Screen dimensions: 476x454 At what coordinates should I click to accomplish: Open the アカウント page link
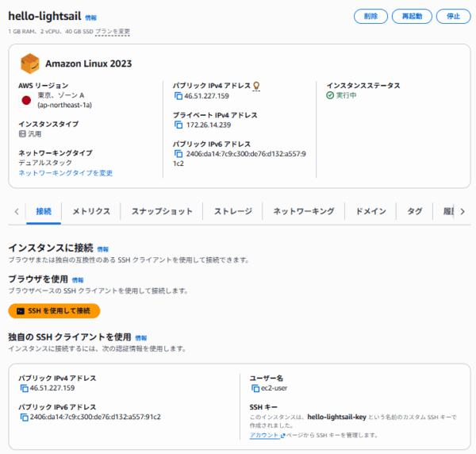click(x=264, y=435)
